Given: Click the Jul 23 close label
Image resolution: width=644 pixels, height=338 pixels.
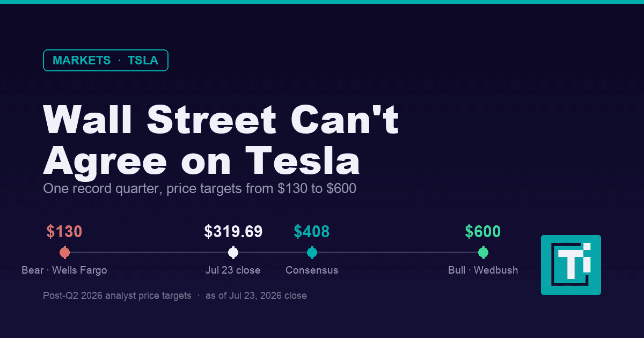Looking at the screenshot, I should (233, 270).
